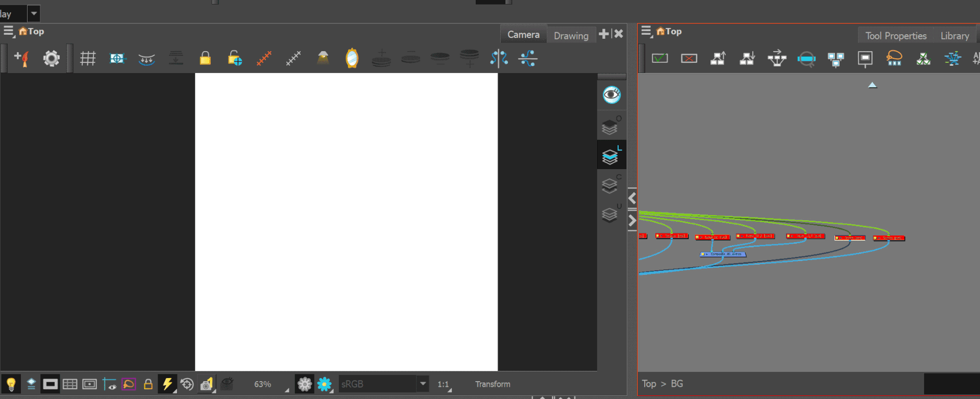The width and height of the screenshot is (980, 399).
Task: Toggle the Show Grid icon
Action: coord(88,59)
